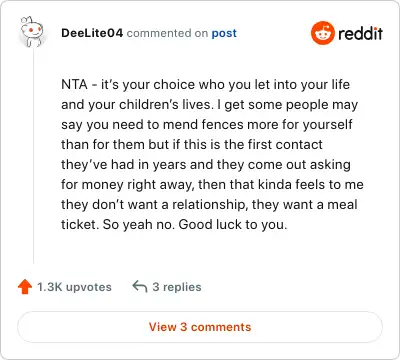Select the "1.3K upvotes" count text
400x360 pixels.
pyautogui.click(x=74, y=287)
